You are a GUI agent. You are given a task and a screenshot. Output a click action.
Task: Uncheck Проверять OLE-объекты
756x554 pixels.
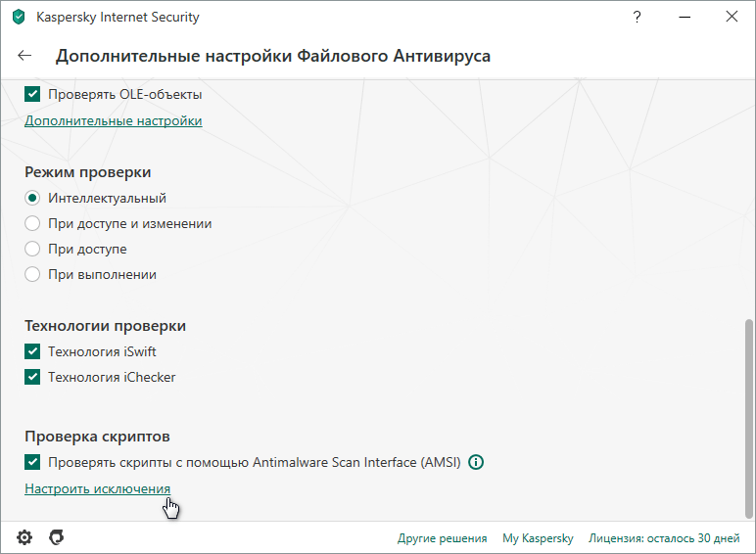coord(32,94)
